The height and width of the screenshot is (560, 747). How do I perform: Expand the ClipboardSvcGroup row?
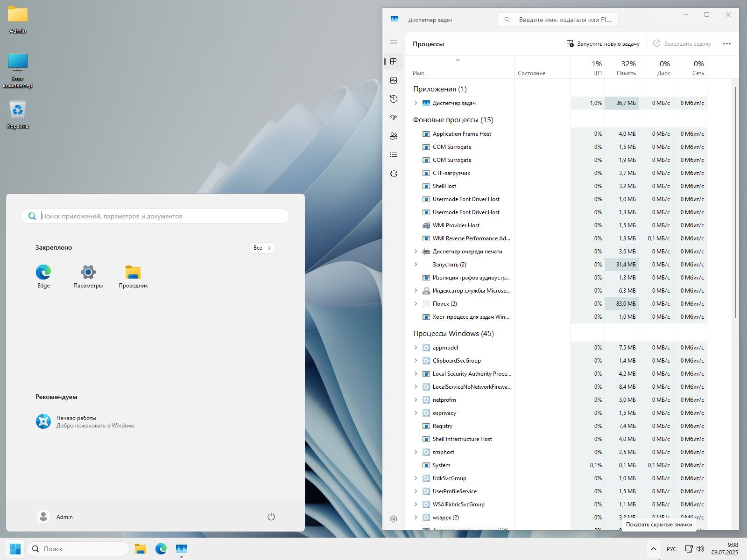(416, 361)
